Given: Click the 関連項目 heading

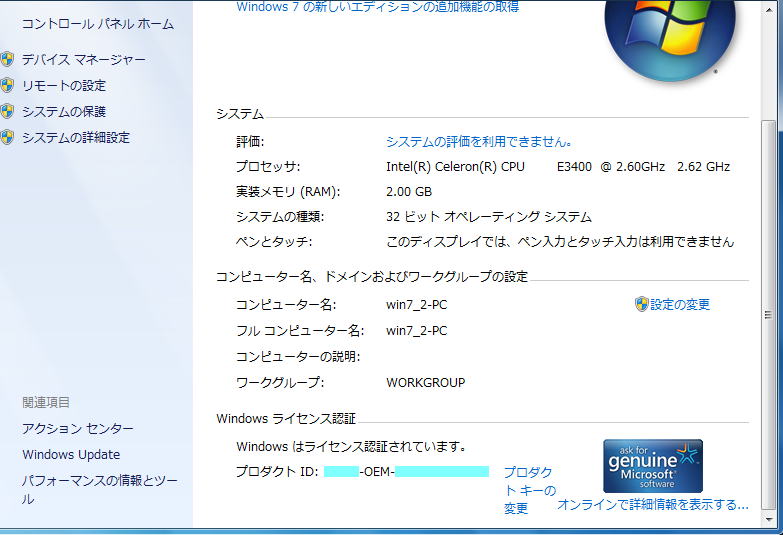Looking at the screenshot, I should 45,403.
